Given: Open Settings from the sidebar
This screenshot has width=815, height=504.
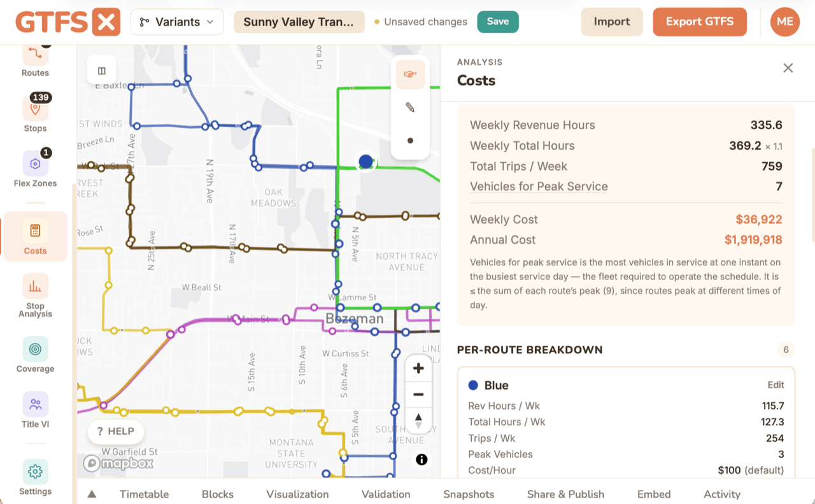Looking at the screenshot, I should point(35,477).
